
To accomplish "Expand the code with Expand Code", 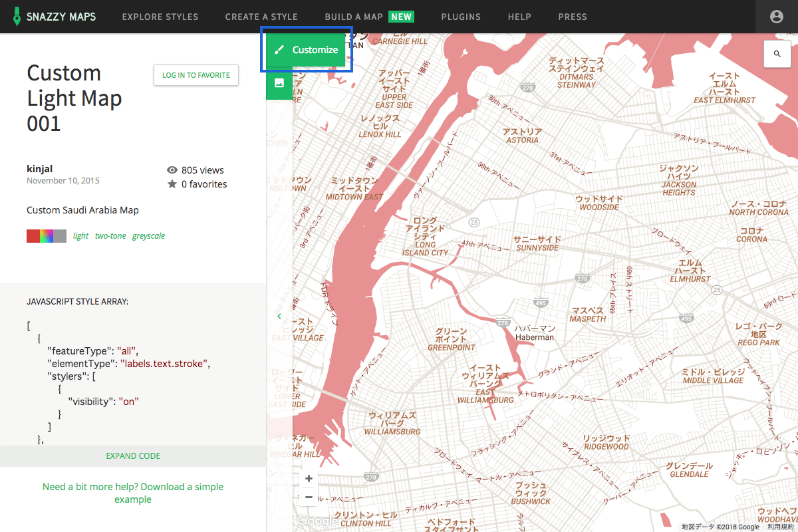I will (133, 456).
